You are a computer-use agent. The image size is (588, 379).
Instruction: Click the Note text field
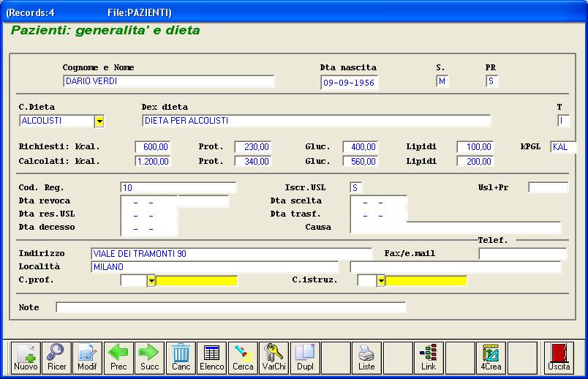tap(231, 307)
